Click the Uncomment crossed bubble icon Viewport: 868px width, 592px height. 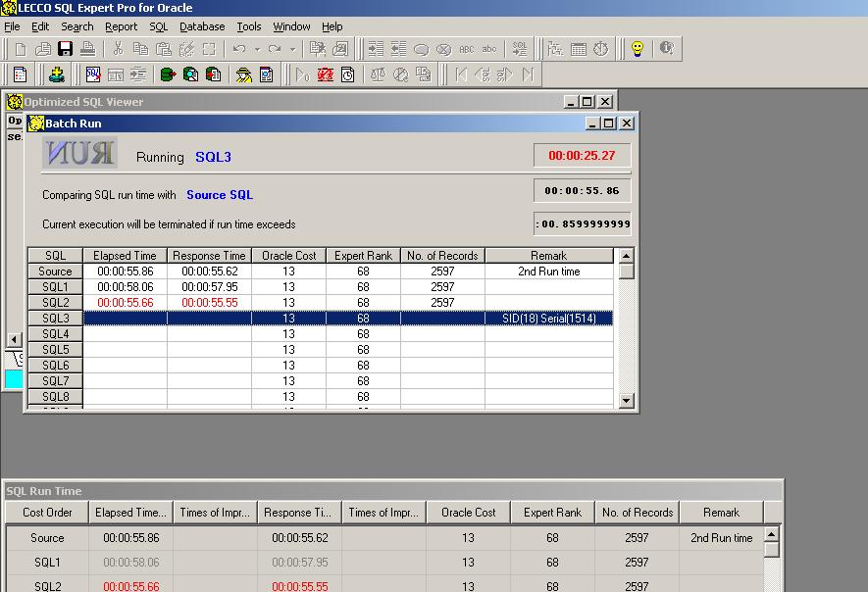pos(444,49)
